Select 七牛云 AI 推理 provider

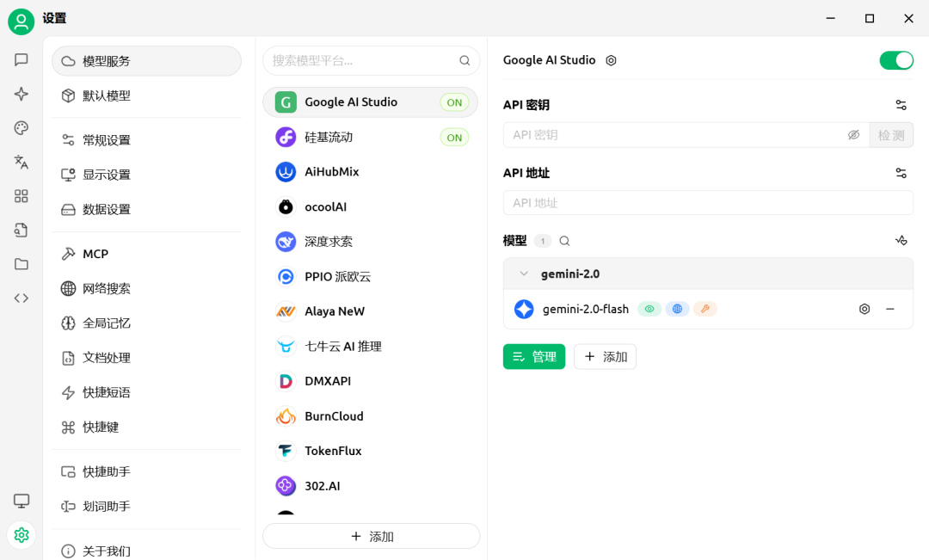coord(370,346)
